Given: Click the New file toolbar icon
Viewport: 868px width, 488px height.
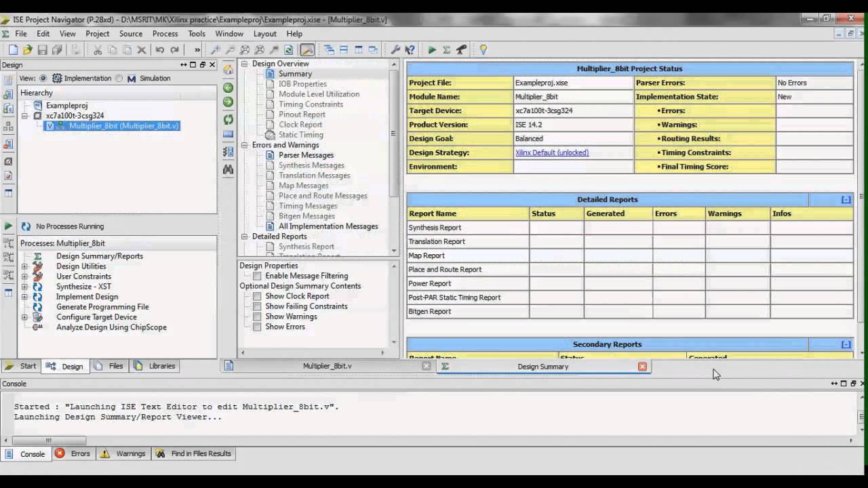Looking at the screenshot, I should (x=13, y=49).
